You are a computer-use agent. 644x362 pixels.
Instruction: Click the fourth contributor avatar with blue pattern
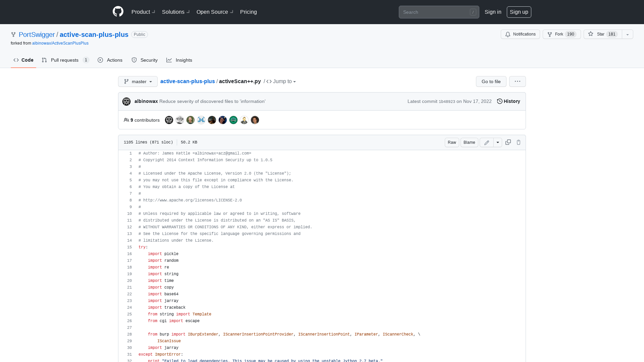(x=201, y=120)
